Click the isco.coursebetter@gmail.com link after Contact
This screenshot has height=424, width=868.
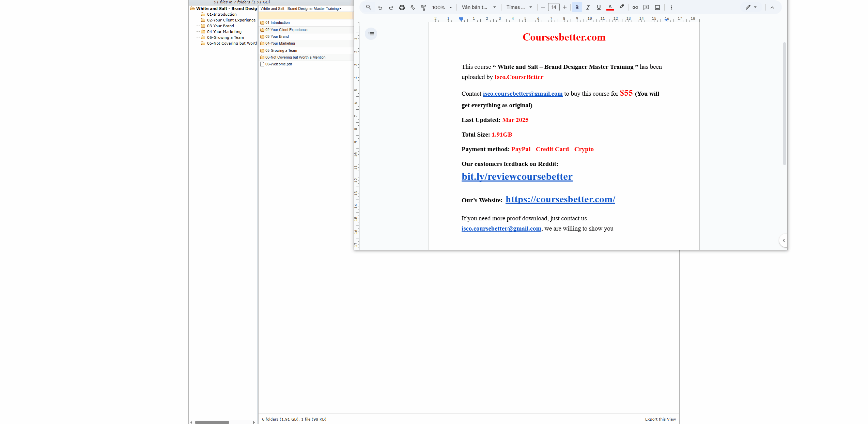point(523,94)
